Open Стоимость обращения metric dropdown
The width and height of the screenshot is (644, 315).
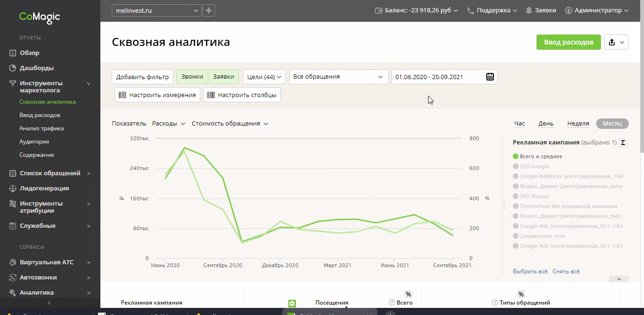click(230, 124)
